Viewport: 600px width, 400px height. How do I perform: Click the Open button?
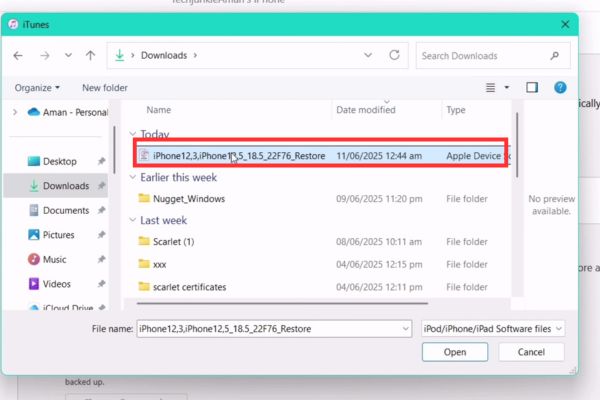[455, 352]
